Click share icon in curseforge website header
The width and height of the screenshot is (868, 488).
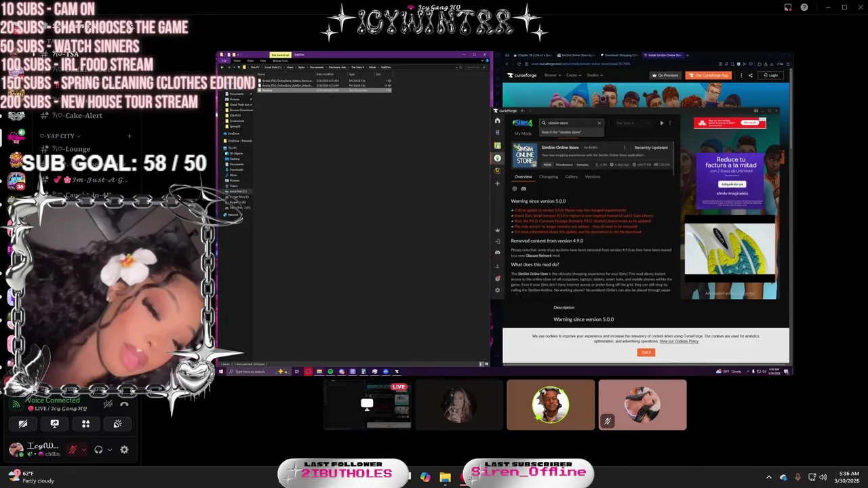[x=751, y=75]
